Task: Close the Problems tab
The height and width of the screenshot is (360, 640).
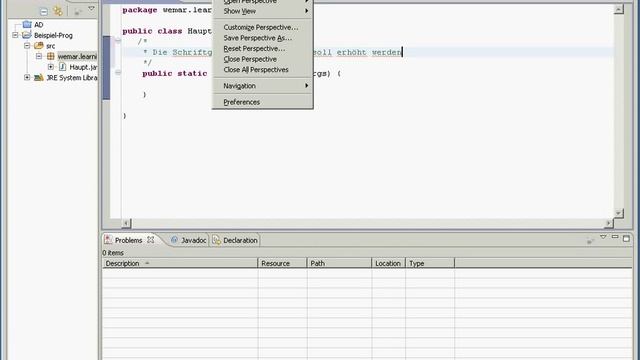Action: [x=151, y=240]
